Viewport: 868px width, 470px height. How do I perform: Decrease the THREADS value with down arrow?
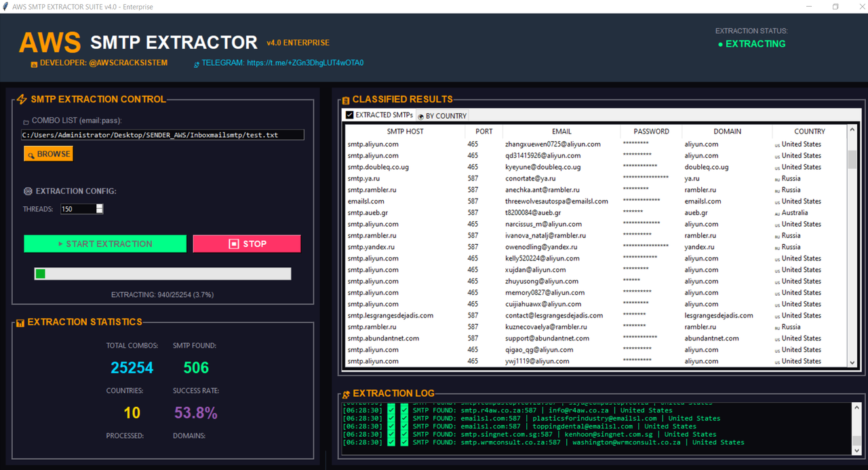tap(100, 211)
